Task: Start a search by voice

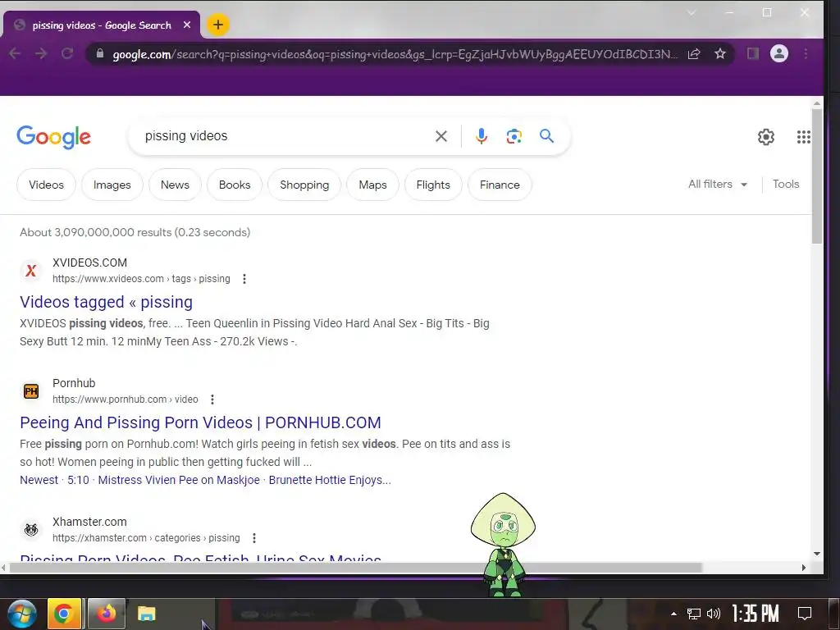Action: coord(481,136)
